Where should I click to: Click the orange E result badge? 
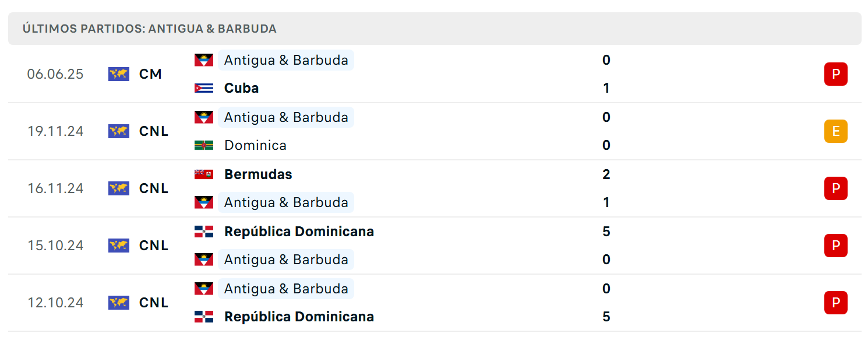click(836, 131)
